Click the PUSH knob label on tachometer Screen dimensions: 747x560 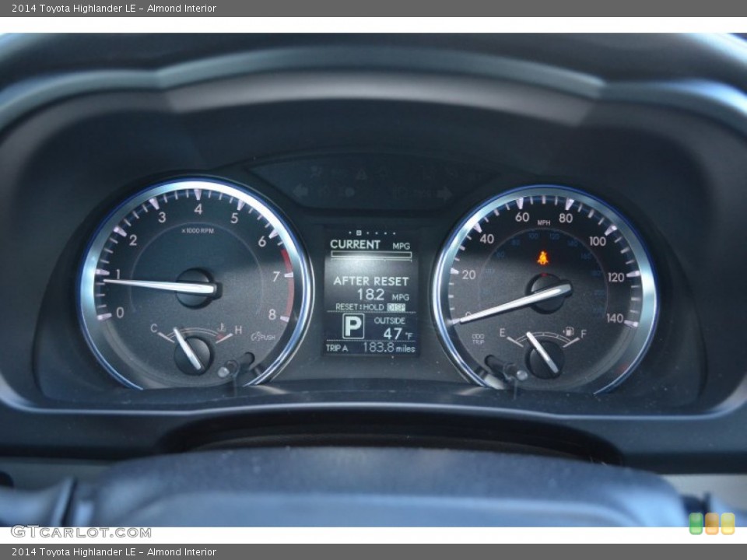[x=263, y=337]
